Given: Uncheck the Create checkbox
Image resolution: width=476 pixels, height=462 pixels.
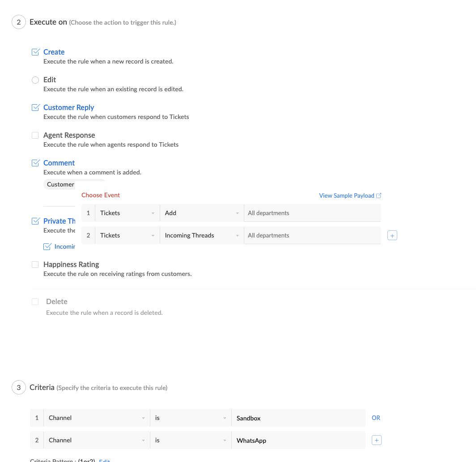Looking at the screenshot, I should pos(36,52).
